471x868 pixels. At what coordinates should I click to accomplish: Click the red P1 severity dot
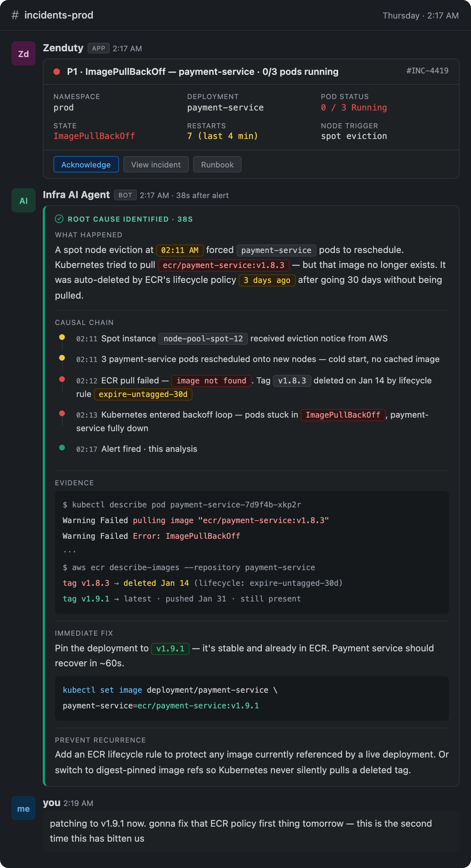[56, 72]
